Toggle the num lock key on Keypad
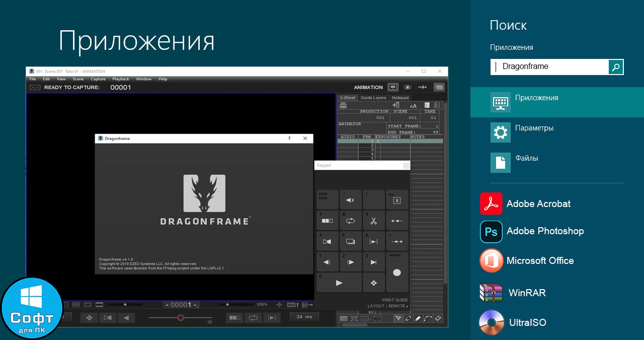The image size is (644, 340). click(x=328, y=200)
